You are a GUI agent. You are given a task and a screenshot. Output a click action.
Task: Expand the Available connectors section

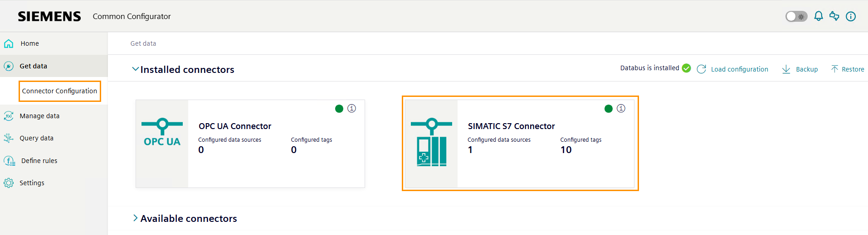point(135,218)
